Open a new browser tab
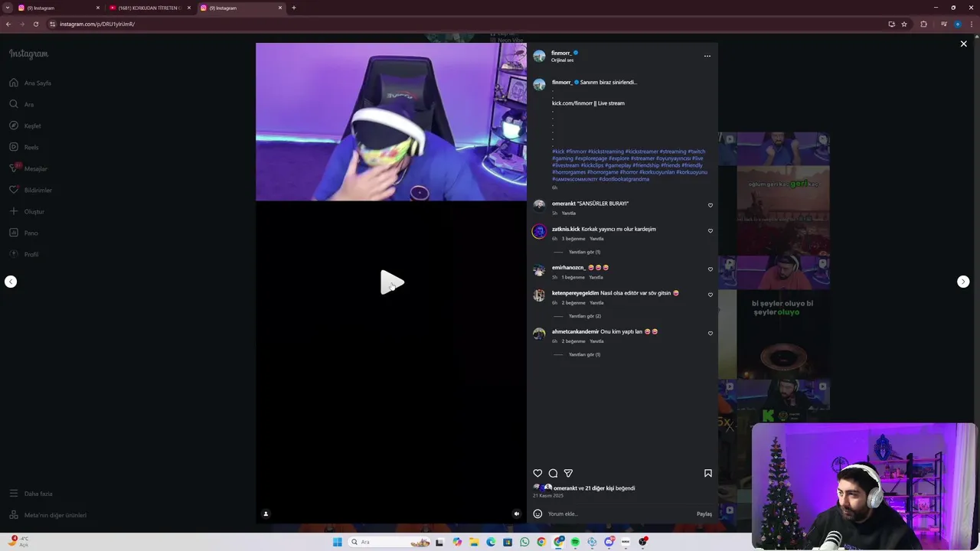 pos(294,8)
